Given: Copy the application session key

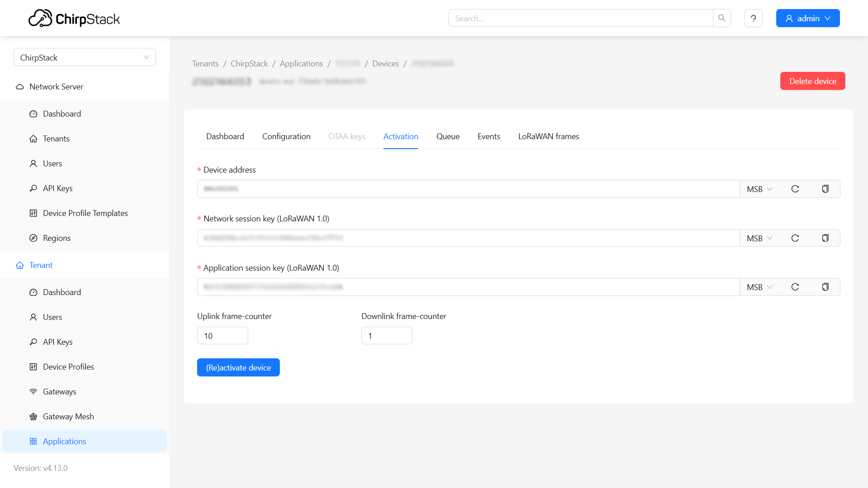Looking at the screenshot, I should tap(825, 287).
